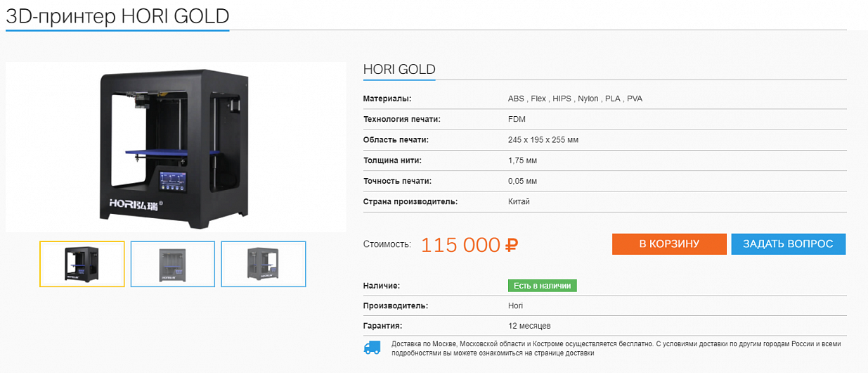
Task: Select the first black printer thumbnail
Action: tap(82, 264)
